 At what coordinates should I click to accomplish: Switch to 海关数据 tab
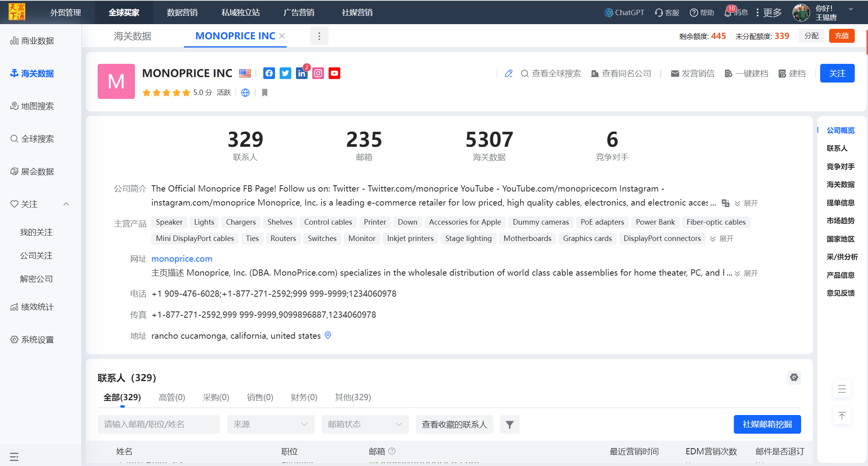(133, 36)
